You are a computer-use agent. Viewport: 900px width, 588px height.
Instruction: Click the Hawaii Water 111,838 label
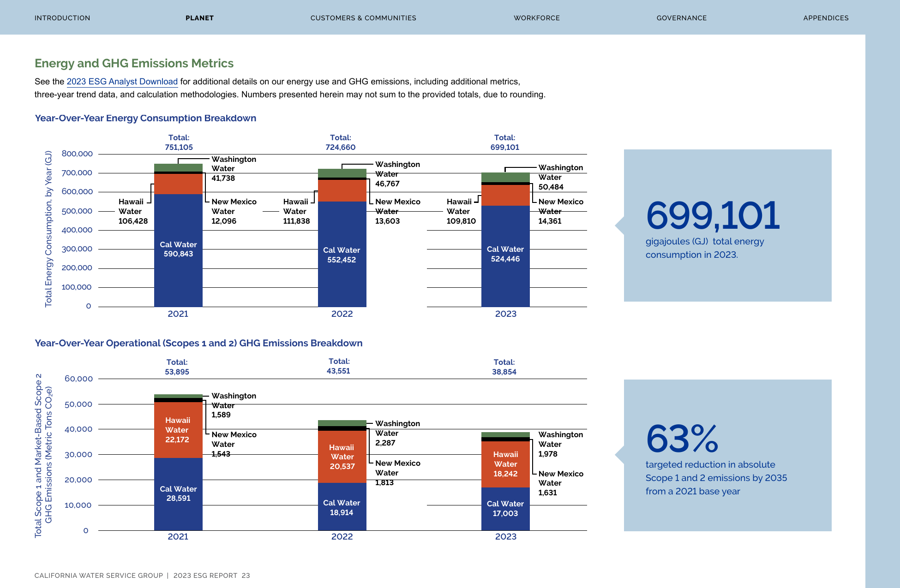[x=296, y=211]
